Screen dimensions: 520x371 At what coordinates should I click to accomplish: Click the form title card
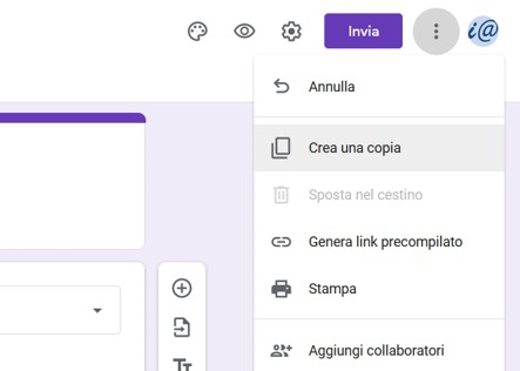point(72,181)
